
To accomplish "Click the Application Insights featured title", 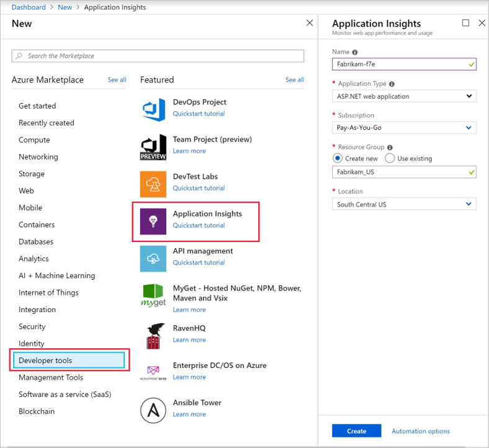I will click(x=207, y=214).
